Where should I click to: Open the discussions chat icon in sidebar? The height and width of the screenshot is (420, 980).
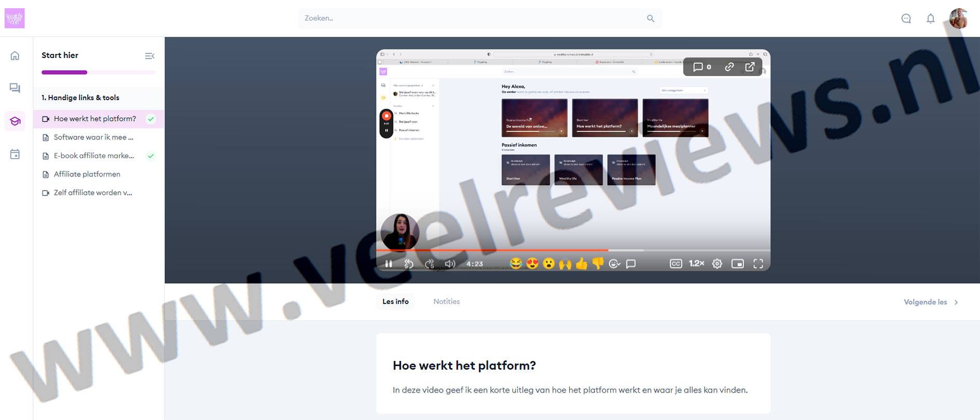point(15,88)
